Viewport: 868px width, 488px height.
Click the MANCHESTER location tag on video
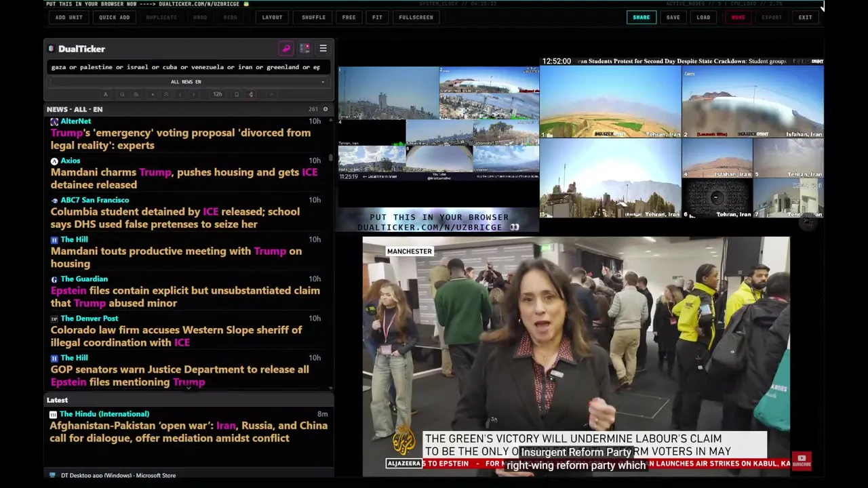click(409, 251)
